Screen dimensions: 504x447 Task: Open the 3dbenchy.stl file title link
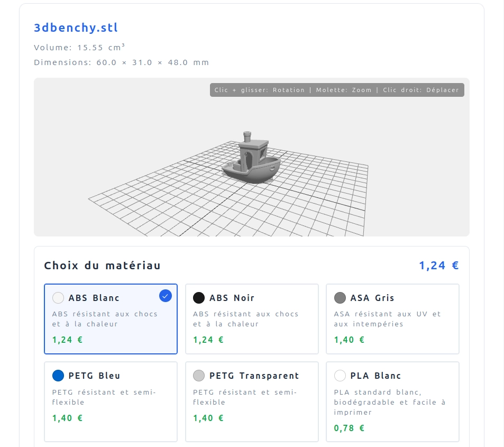(75, 28)
